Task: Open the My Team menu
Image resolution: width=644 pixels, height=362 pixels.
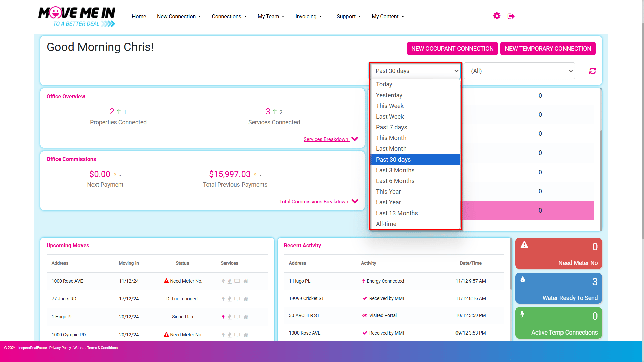Action: [271, 16]
